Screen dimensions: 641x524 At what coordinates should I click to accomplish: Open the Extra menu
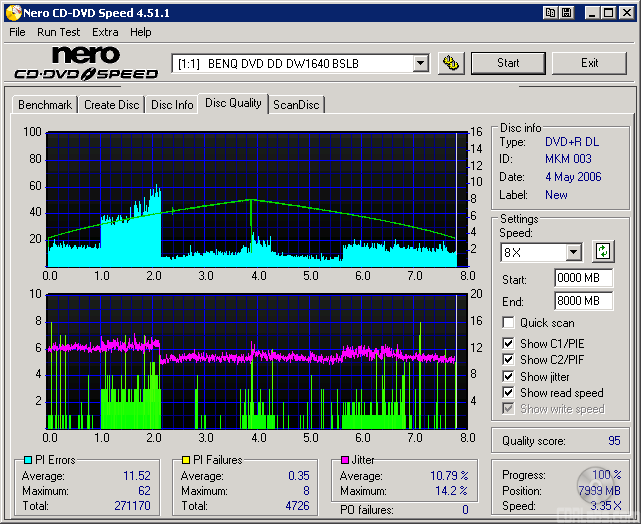(x=105, y=32)
